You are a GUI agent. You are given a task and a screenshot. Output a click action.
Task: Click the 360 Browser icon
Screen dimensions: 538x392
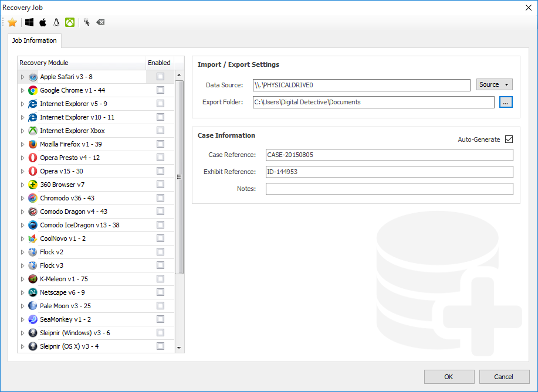pos(33,185)
